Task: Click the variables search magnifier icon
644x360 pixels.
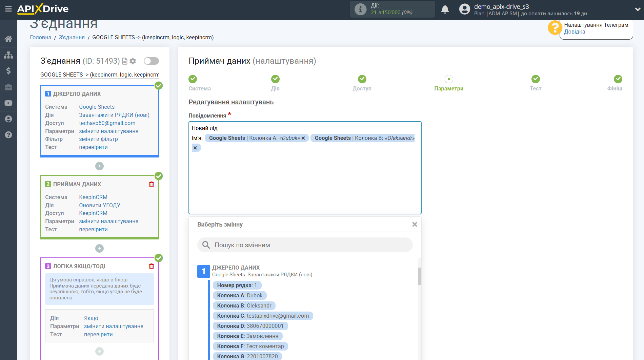Action: (206, 245)
